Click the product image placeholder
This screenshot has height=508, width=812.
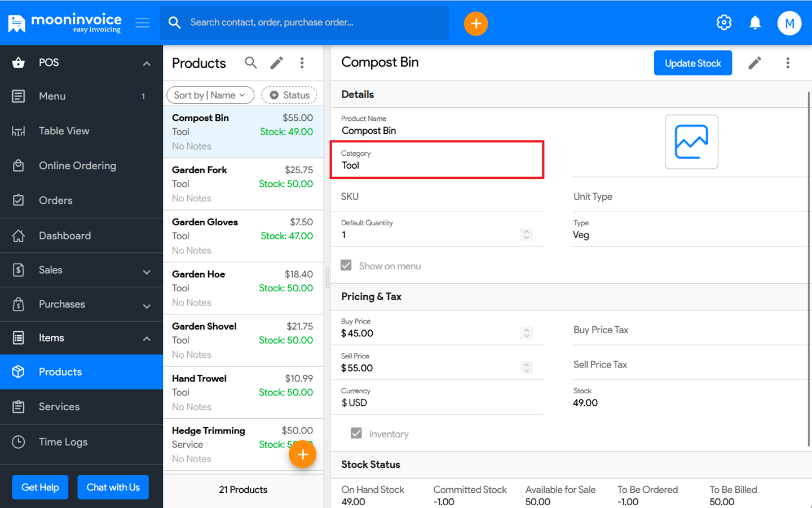point(691,142)
